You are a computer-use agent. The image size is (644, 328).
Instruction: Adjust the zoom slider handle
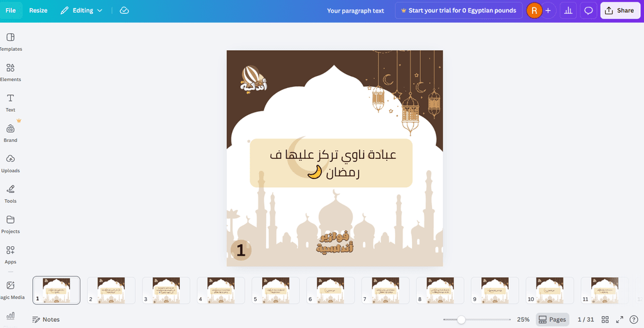pos(461,319)
